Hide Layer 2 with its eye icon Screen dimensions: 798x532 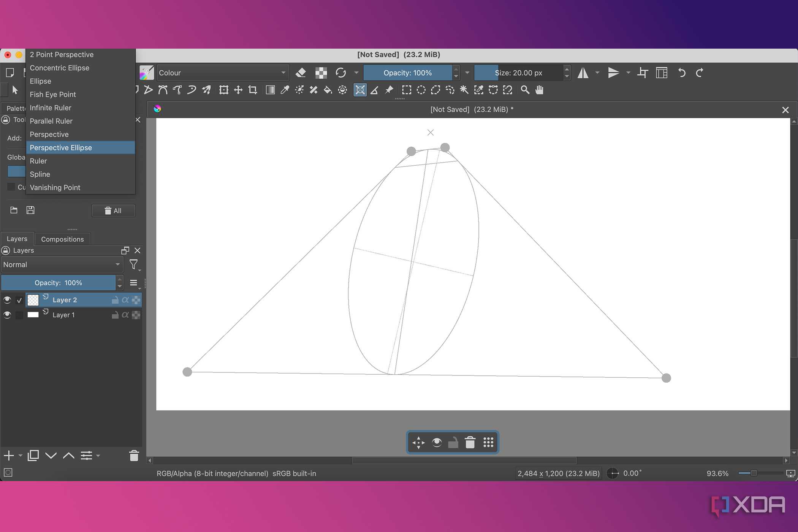pyautogui.click(x=7, y=300)
